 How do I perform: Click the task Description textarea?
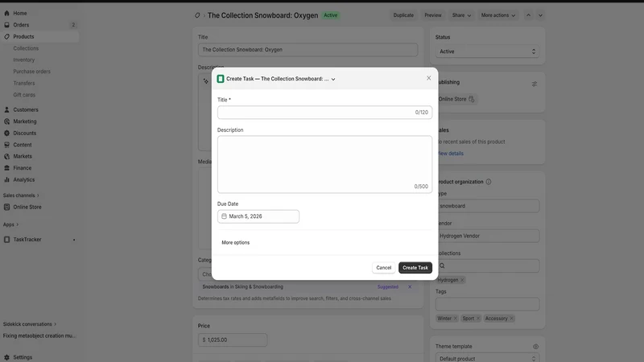click(324, 164)
